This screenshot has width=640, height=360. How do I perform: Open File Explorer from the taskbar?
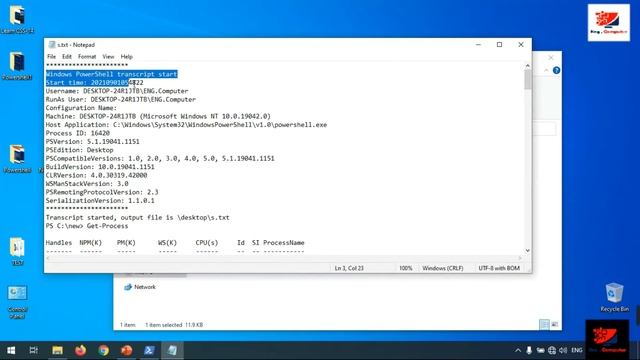pyautogui.click(x=57, y=350)
